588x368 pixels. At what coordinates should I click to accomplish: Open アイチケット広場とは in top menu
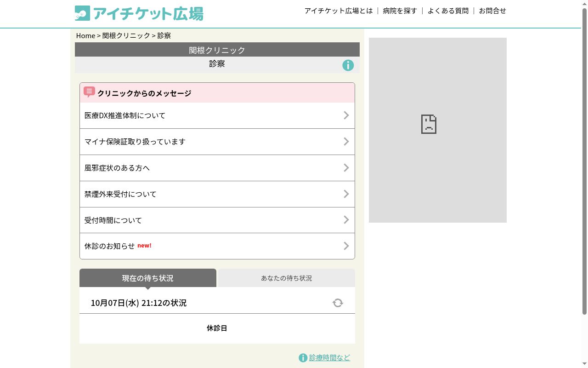pyautogui.click(x=339, y=11)
